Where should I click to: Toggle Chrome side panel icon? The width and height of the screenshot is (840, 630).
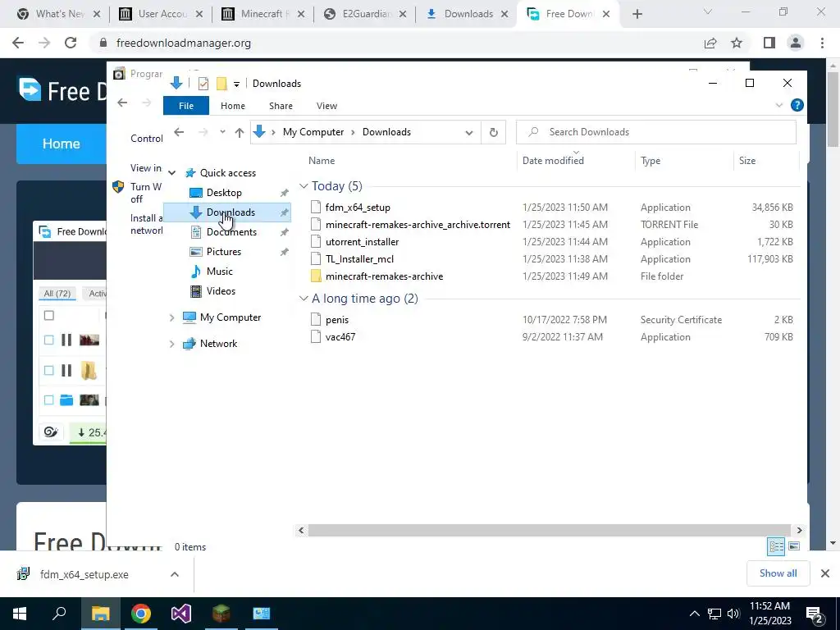pos(769,43)
